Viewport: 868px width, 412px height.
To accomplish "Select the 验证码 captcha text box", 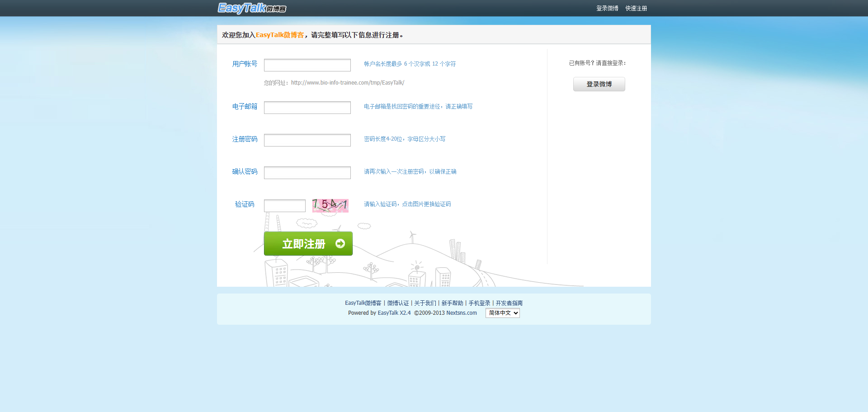I will [284, 206].
